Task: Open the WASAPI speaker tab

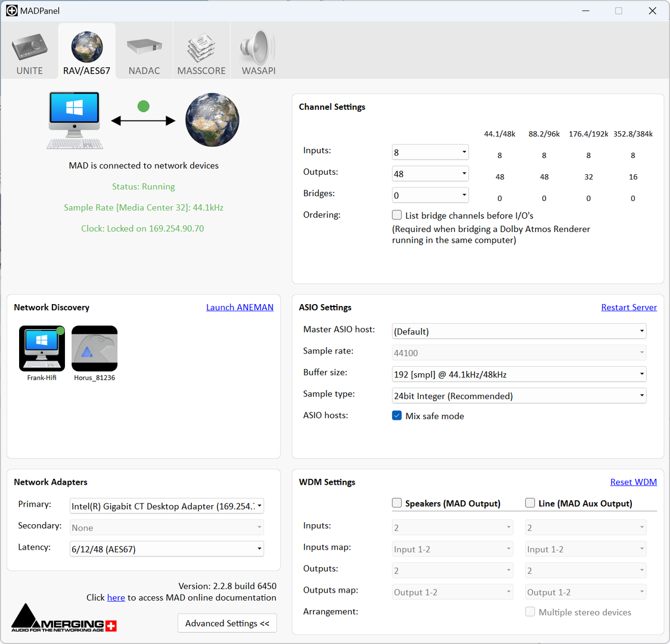Action: (x=259, y=52)
